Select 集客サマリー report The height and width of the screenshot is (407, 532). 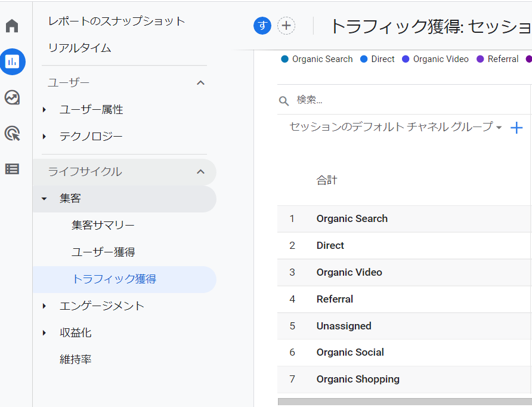(103, 225)
